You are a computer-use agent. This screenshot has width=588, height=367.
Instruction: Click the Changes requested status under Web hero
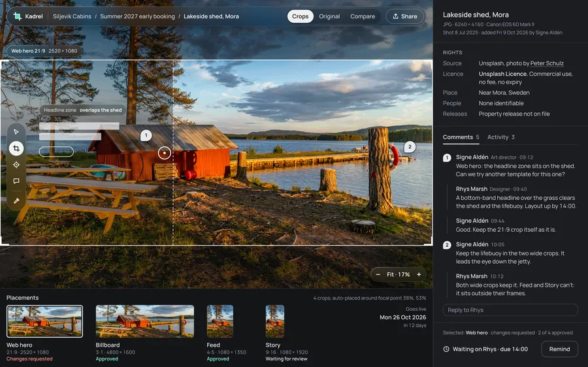click(29, 359)
